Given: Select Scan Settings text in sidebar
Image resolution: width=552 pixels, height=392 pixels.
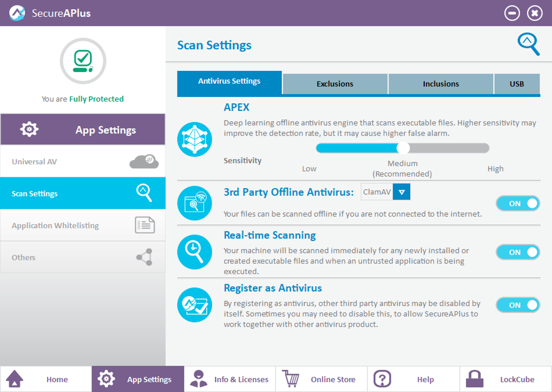Looking at the screenshot, I should pos(35,194).
